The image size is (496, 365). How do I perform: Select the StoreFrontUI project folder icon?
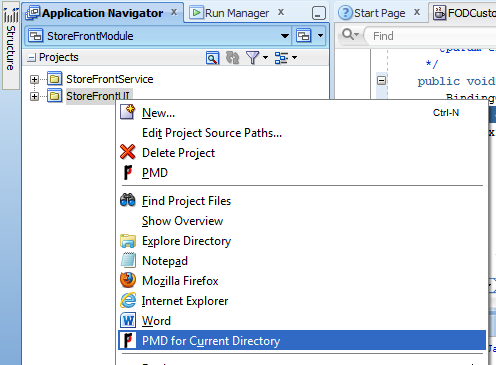point(55,96)
